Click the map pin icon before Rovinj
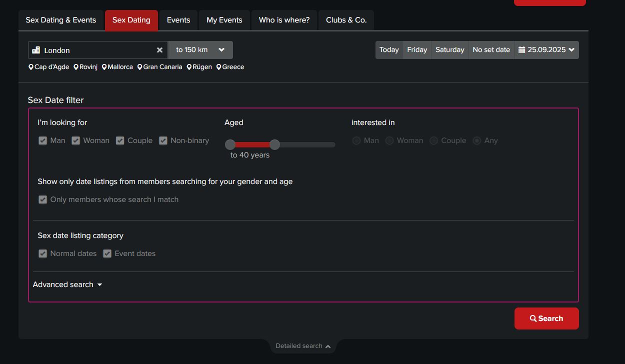Image resolution: width=625 pixels, height=364 pixels. click(76, 67)
